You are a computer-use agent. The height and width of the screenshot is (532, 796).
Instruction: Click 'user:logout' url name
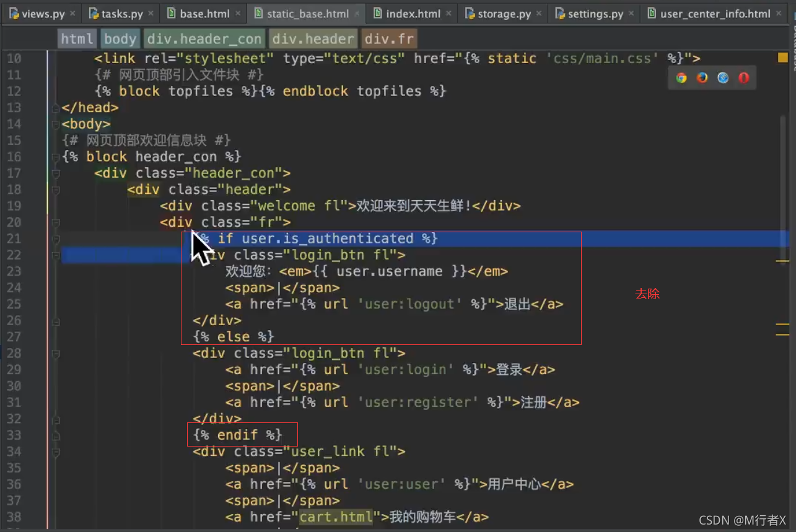[409, 304]
